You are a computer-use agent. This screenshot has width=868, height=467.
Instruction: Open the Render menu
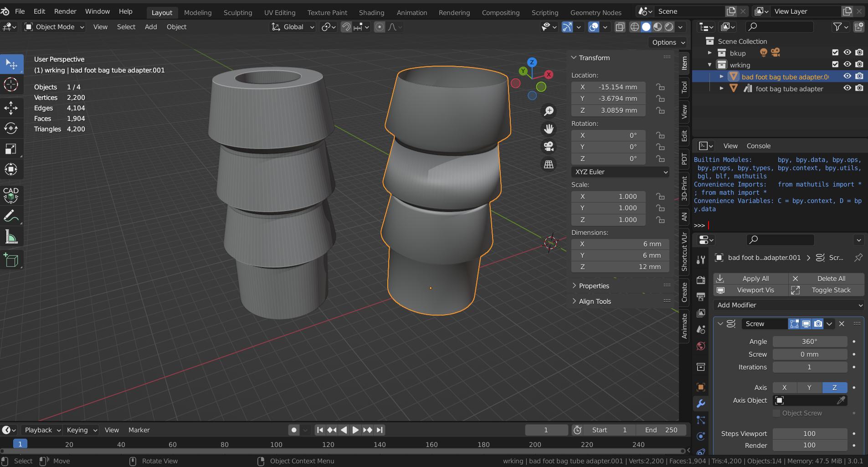point(65,11)
